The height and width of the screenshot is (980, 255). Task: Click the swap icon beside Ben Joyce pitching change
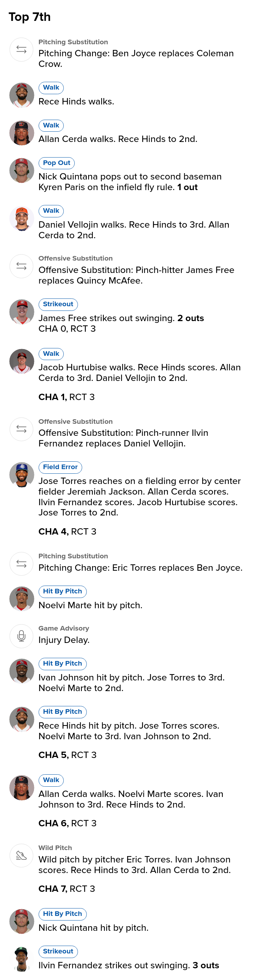pyautogui.click(x=21, y=50)
